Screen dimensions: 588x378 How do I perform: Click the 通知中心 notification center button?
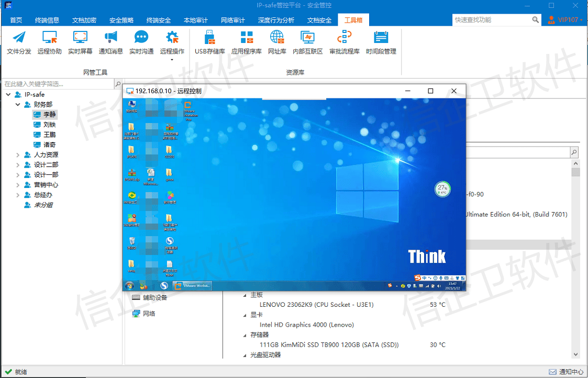(x=566, y=372)
